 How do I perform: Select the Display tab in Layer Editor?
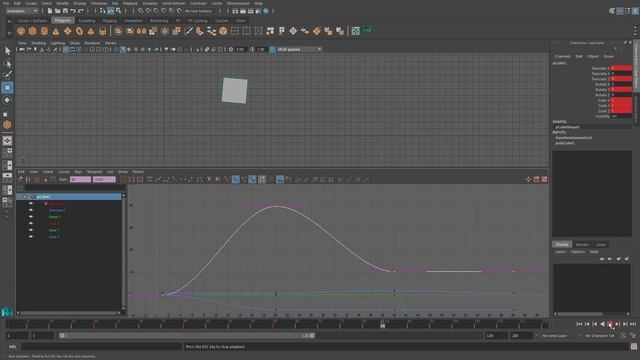(562, 244)
